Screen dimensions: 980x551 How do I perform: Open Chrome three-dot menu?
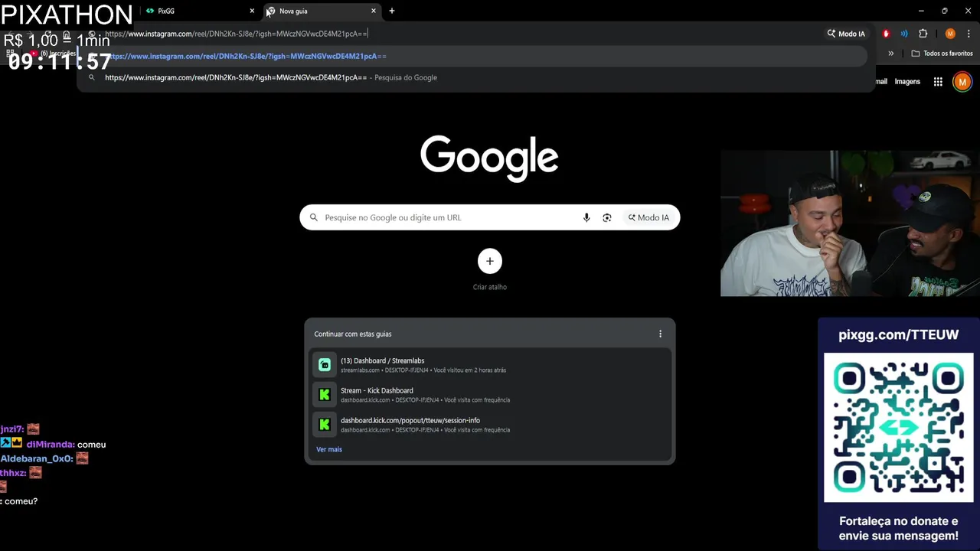click(969, 34)
